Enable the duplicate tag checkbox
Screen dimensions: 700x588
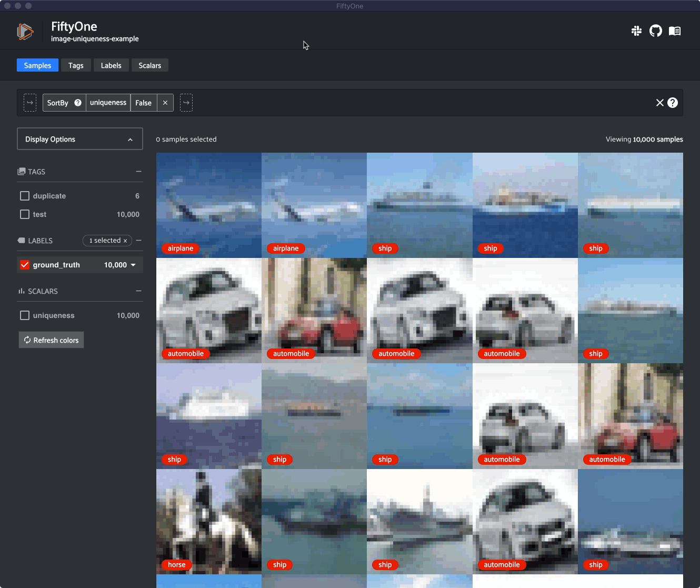click(x=25, y=196)
